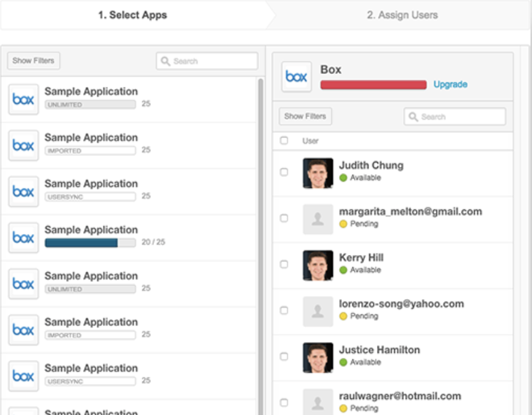This screenshot has height=415, width=532.
Task: Click the name Justice Hamilton
Action: 379,350
